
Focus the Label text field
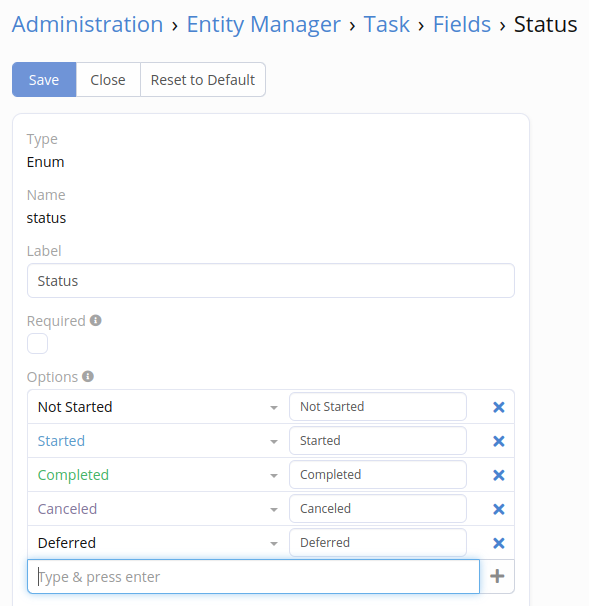(x=271, y=281)
